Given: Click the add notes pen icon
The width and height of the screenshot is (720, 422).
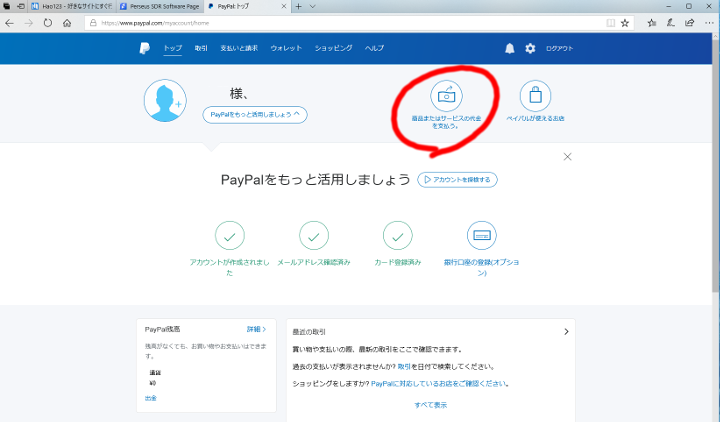Looking at the screenshot, I should click(x=671, y=23).
